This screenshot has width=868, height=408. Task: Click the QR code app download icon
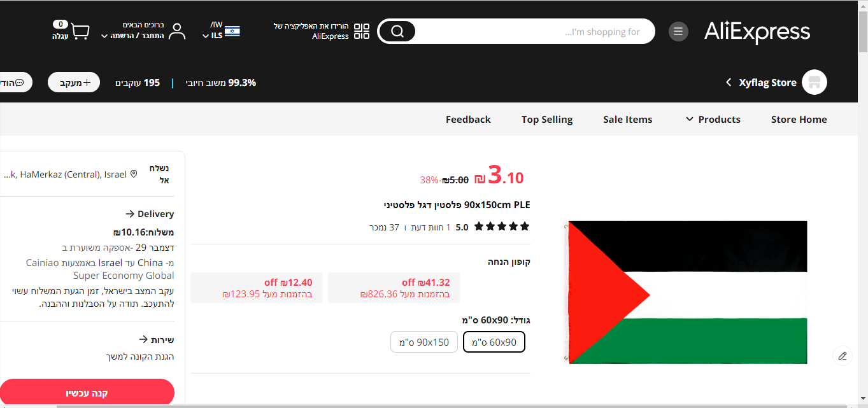362,31
